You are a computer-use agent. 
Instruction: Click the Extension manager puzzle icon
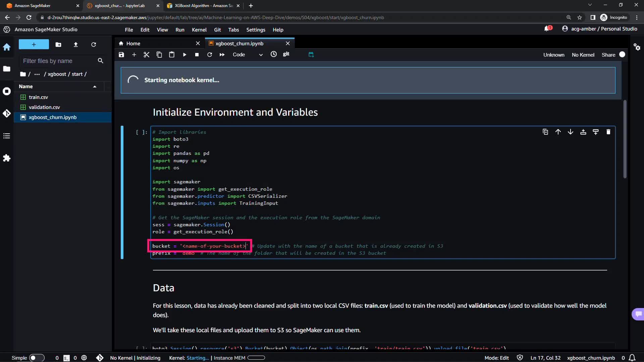tap(7, 158)
